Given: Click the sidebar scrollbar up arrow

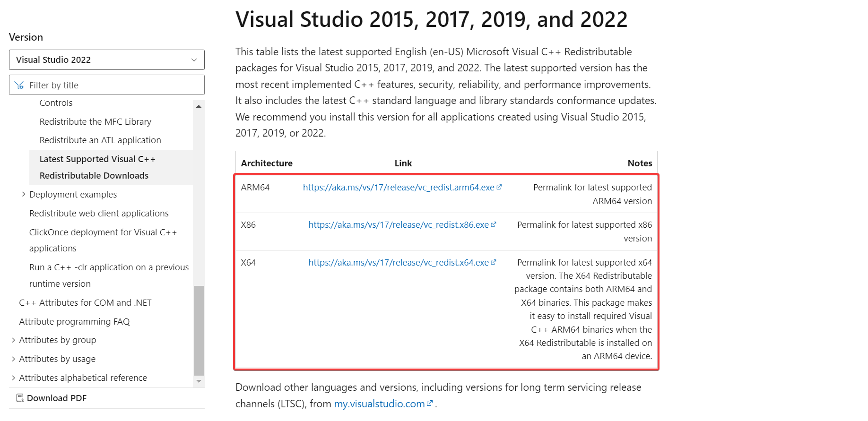Looking at the screenshot, I should point(199,106).
